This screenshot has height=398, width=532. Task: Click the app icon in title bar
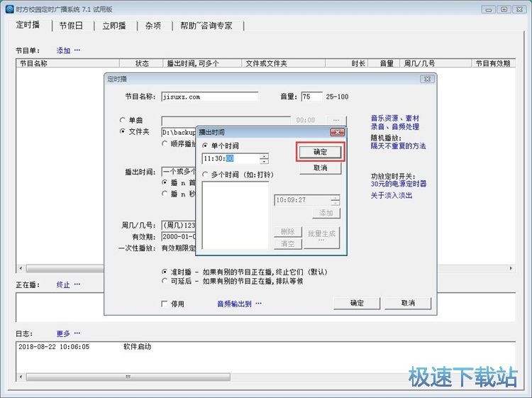(x=10, y=9)
